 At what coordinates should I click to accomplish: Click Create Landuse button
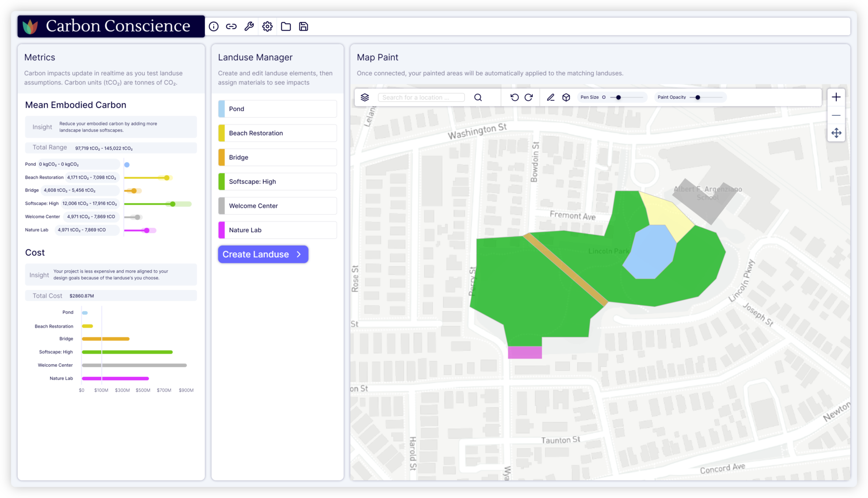tap(263, 254)
